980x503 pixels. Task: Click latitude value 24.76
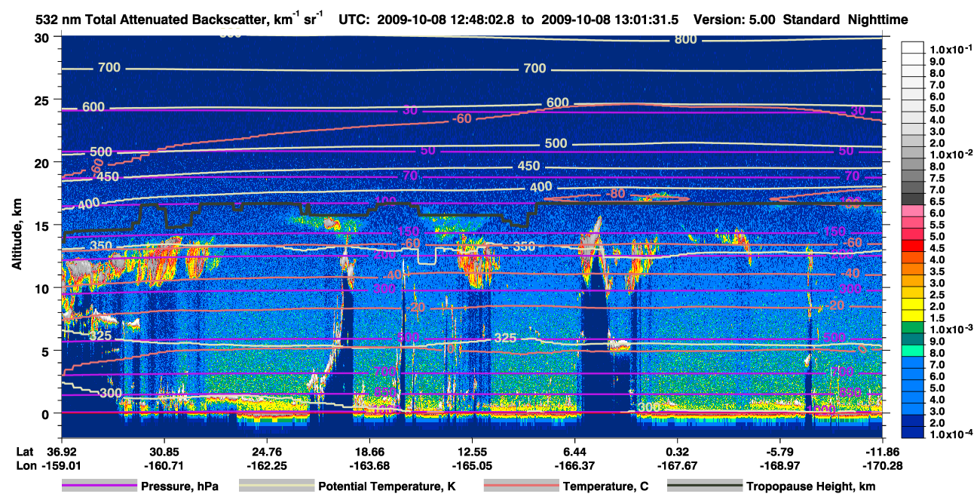[268, 452]
